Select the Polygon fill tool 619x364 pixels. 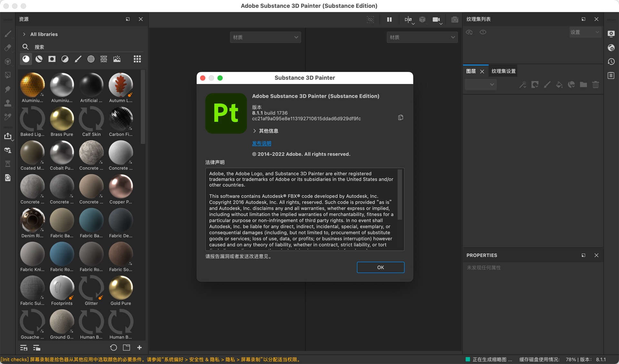[8, 75]
